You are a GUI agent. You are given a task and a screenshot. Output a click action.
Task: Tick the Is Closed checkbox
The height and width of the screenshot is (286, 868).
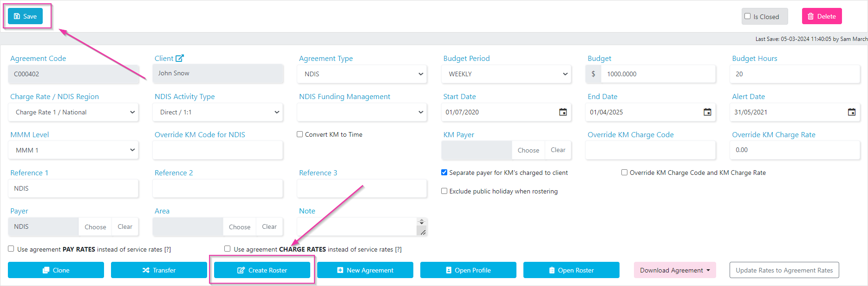point(748,16)
